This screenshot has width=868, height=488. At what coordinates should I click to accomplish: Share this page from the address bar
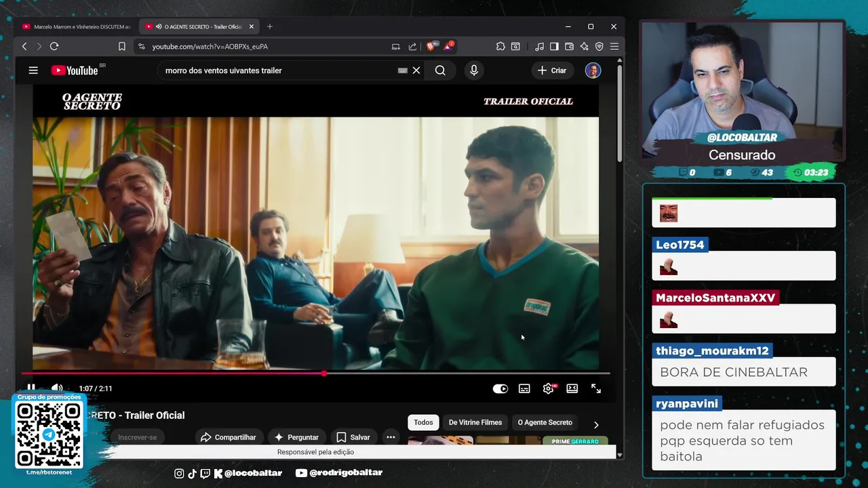click(412, 46)
